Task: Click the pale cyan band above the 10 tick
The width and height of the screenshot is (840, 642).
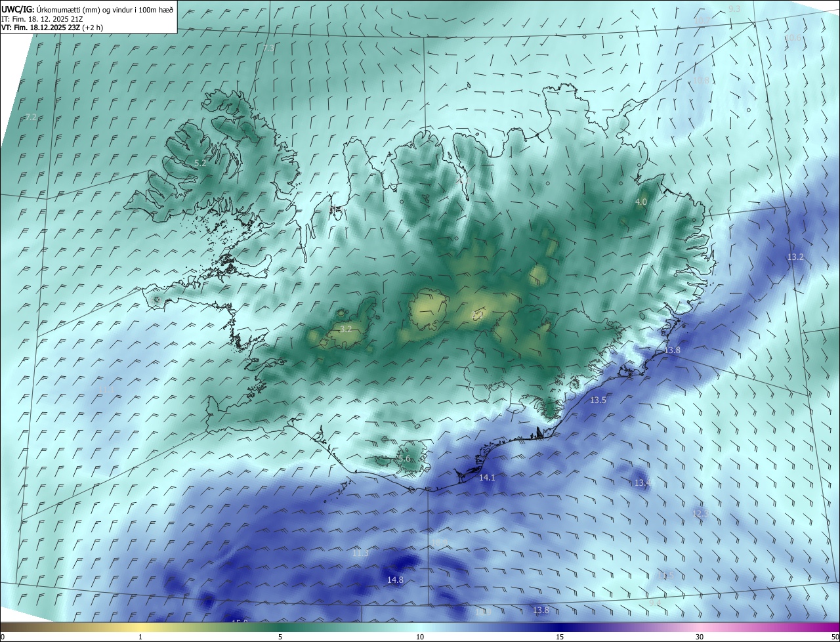Action: [x=420, y=627]
